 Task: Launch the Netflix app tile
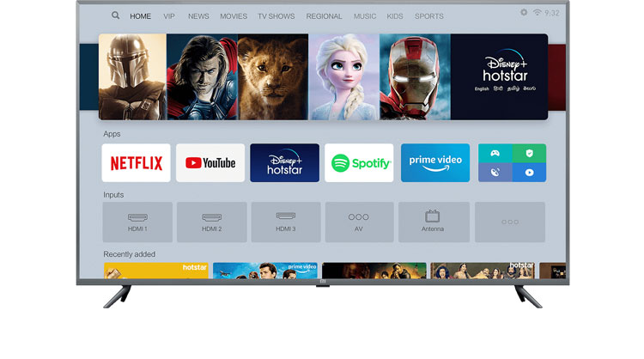pyautogui.click(x=136, y=162)
